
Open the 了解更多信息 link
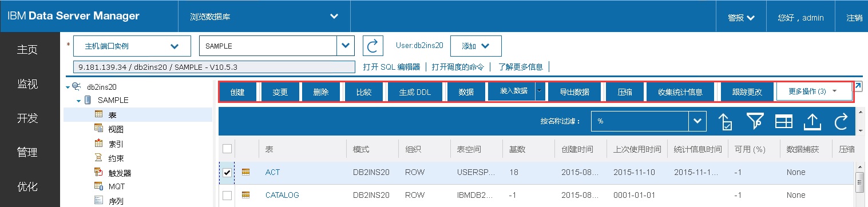(x=520, y=67)
